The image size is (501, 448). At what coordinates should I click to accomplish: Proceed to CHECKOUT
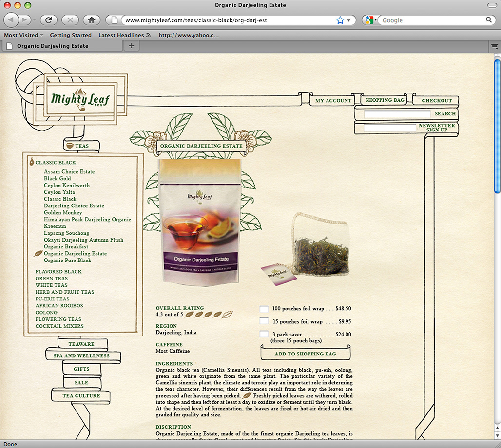[437, 101]
